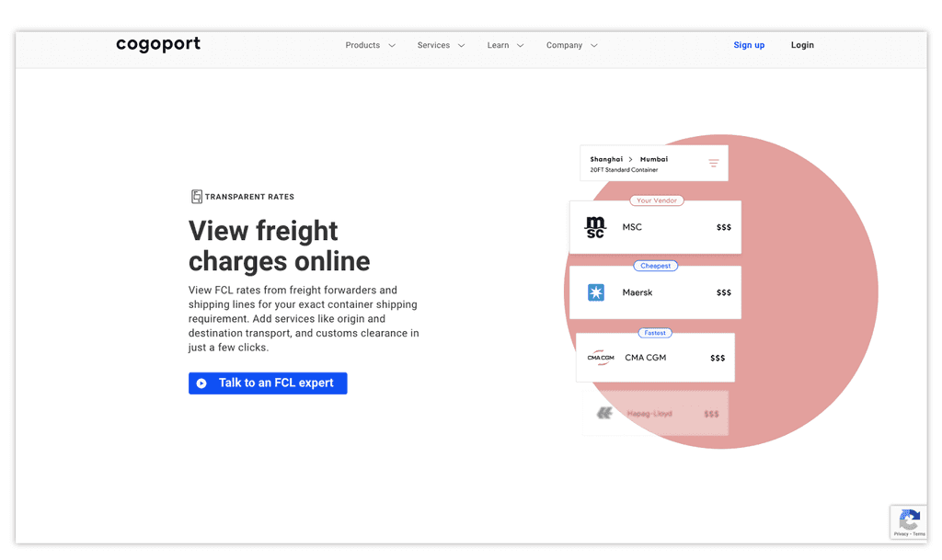This screenshot has height=560, width=942.
Task: Click the View FCL rates description paragraph
Action: pos(304,319)
